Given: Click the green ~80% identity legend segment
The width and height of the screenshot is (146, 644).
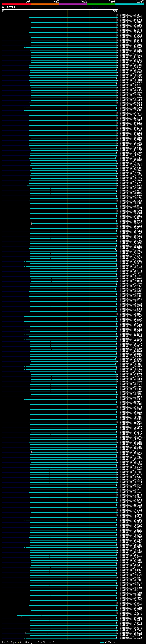Looking at the screenshot, I should (x=101, y=4).
